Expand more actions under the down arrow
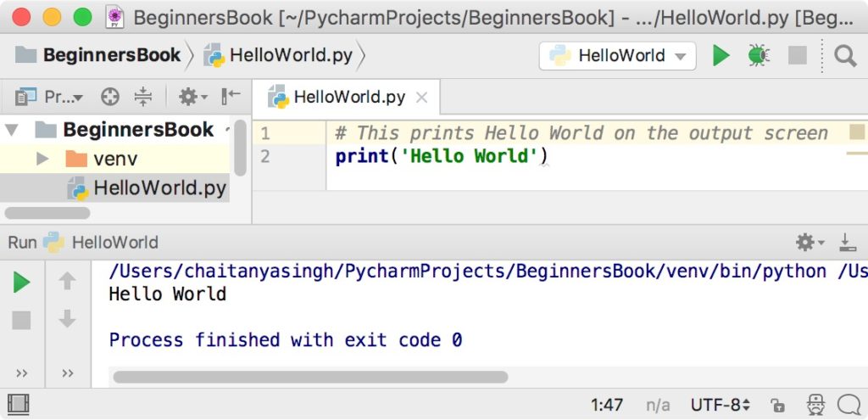This screenshot has width=868, height=420. (68, 373)
